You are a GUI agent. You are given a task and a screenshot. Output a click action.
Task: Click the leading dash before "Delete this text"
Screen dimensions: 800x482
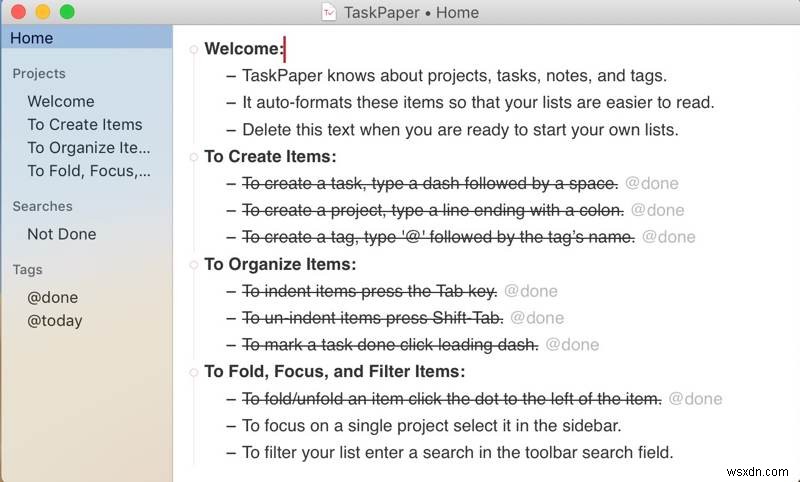coord(232,129)
